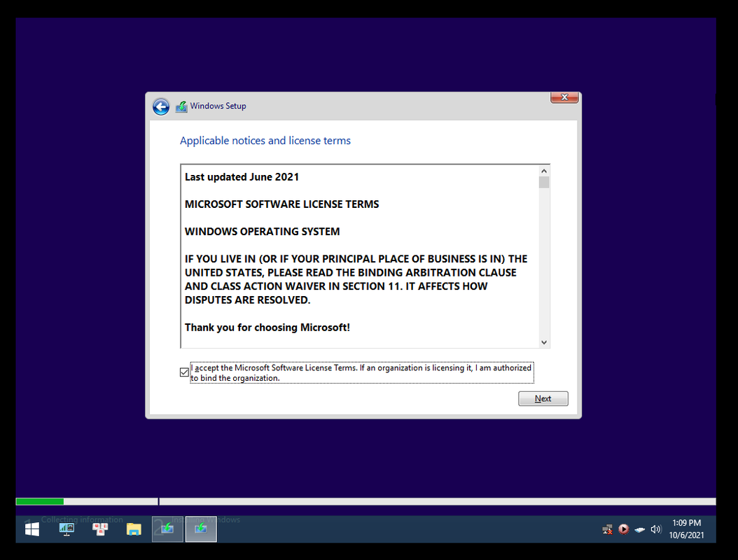
Task: Click the red play tray icon
Action: 624,529
